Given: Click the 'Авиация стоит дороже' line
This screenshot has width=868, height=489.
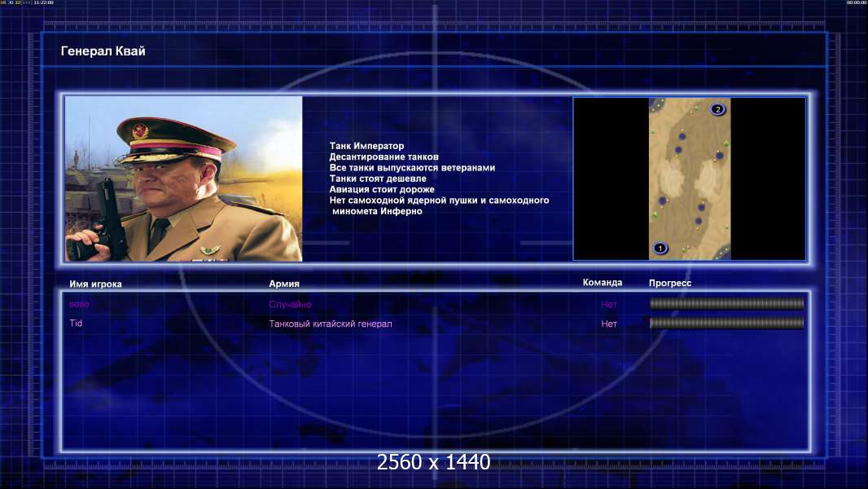Looking at the screenshot, I should (381, 189).
